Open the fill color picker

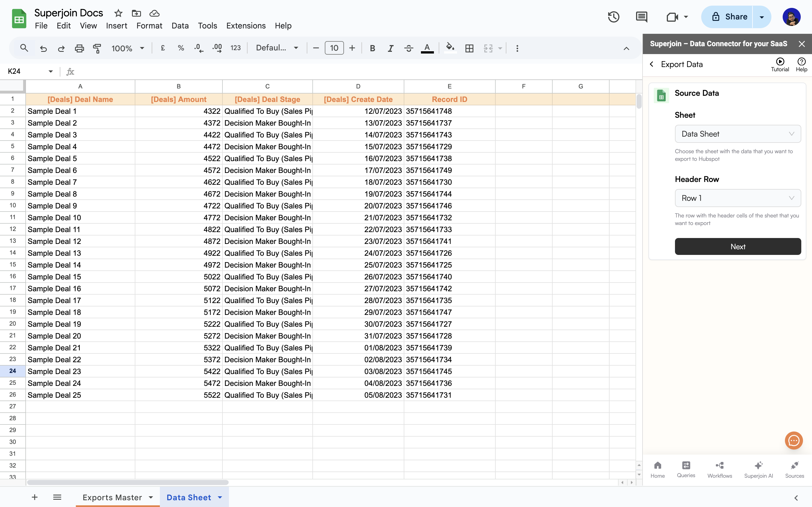pos(450,48)
